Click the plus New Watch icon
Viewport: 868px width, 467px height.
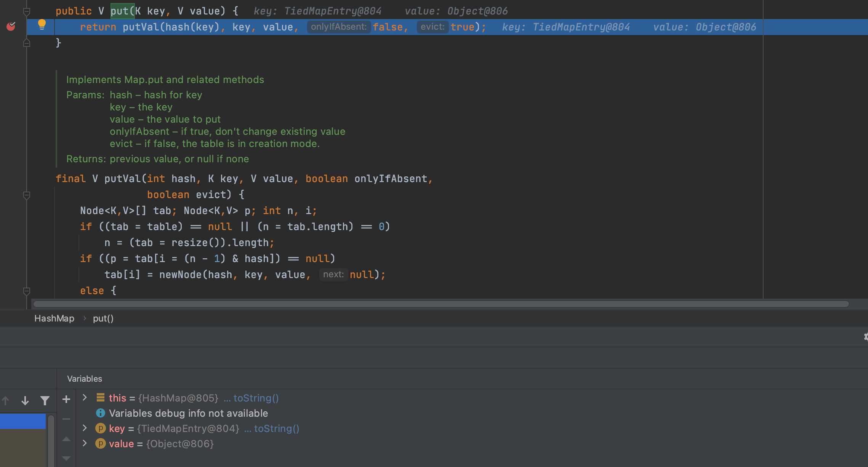coord(66,399)
